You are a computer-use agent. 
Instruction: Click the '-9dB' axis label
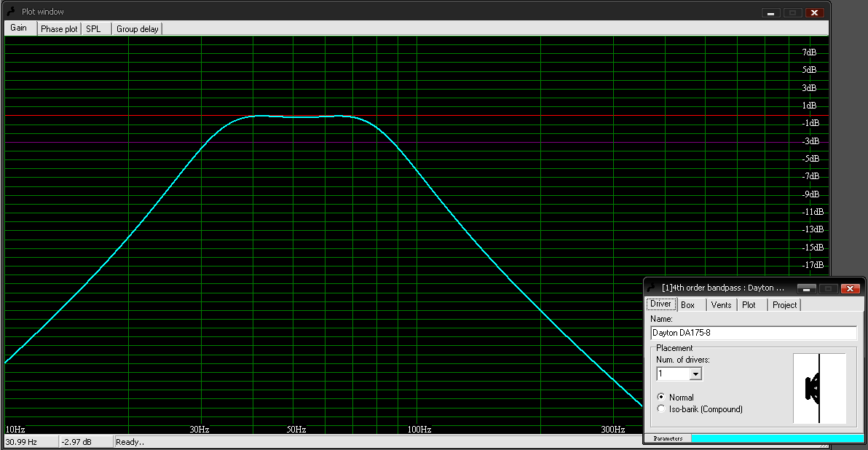coord(810,194)
